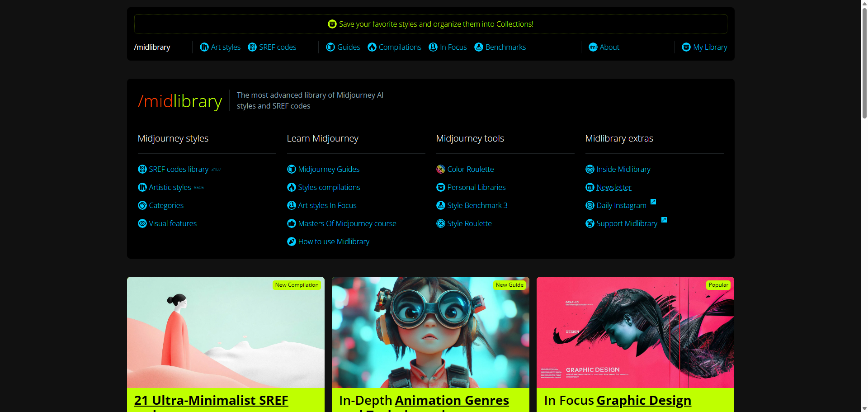Click the Artistic styles icon
The width and height of the screenshot is (868, 412).
pyautogui.click(x=142, y=187)
